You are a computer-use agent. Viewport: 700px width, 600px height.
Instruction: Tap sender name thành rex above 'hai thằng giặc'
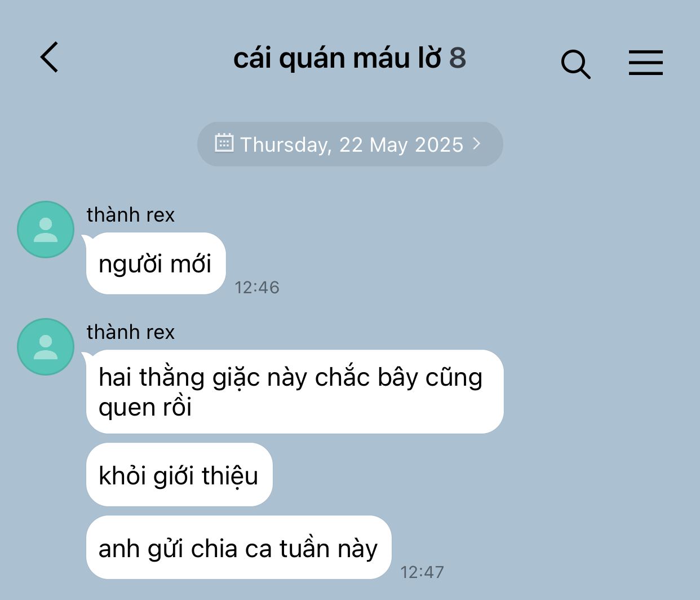point(131,332)
